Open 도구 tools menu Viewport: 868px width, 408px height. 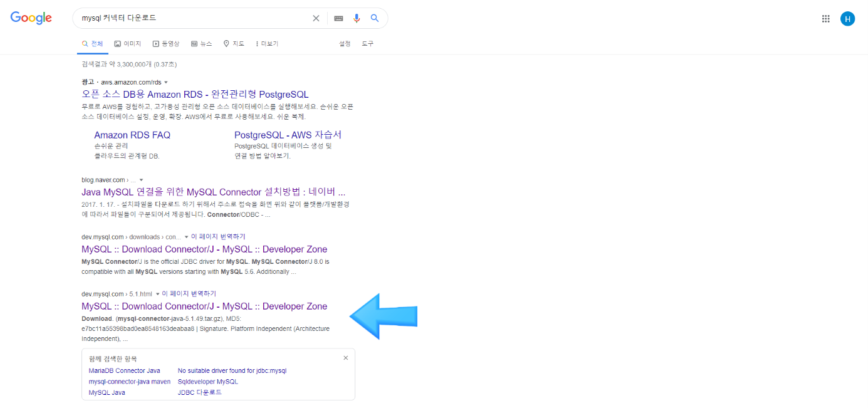[x=367, y=44]
